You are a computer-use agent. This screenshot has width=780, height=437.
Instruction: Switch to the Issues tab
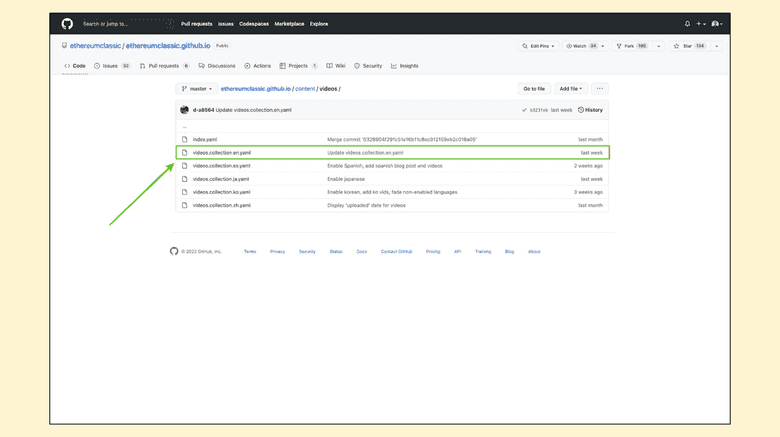point(112,66)
